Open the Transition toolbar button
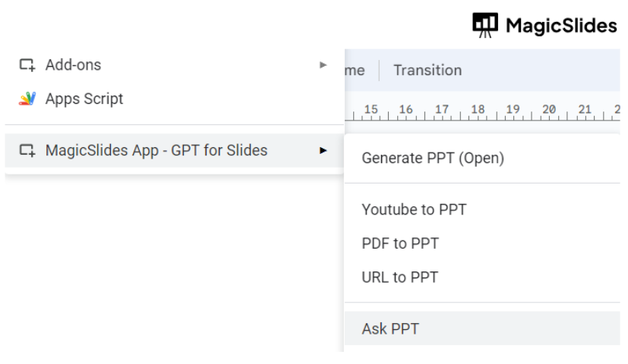 pos(428,71)
